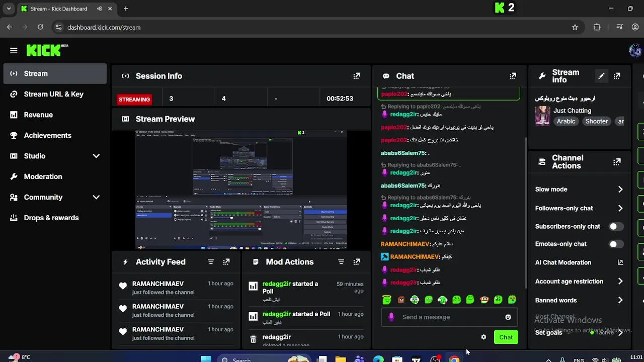Toggle Subscribers-only chat switch
Screen dimensions: 644x362
click(616, 227)
